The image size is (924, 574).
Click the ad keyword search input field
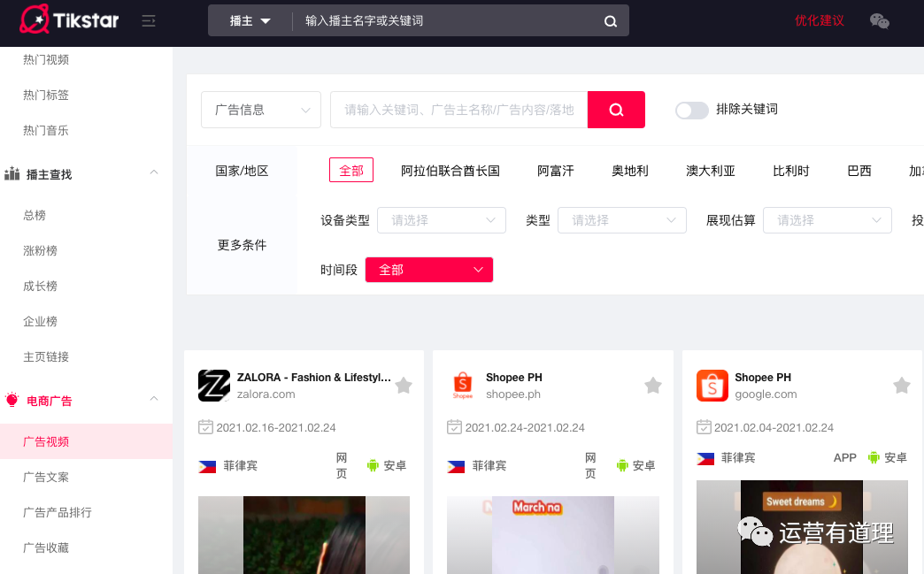[x=458, y=110]
